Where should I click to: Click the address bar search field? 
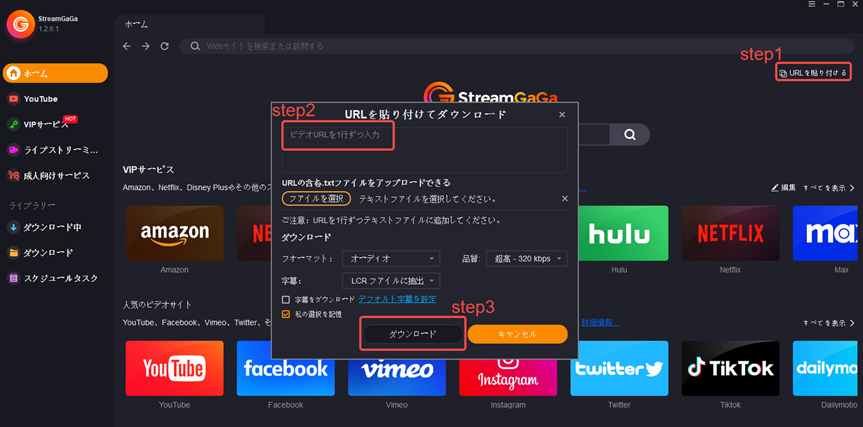pos(517,46)
